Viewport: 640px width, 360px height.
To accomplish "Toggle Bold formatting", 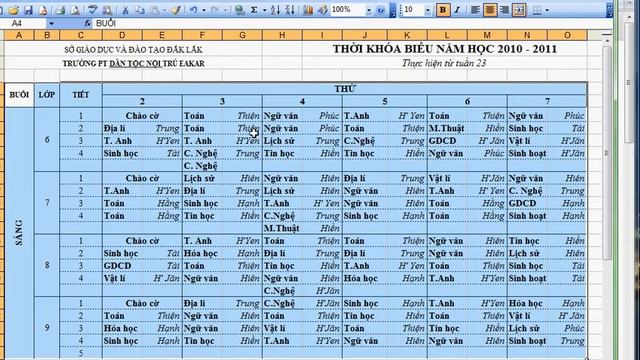I will coord(442,10).
